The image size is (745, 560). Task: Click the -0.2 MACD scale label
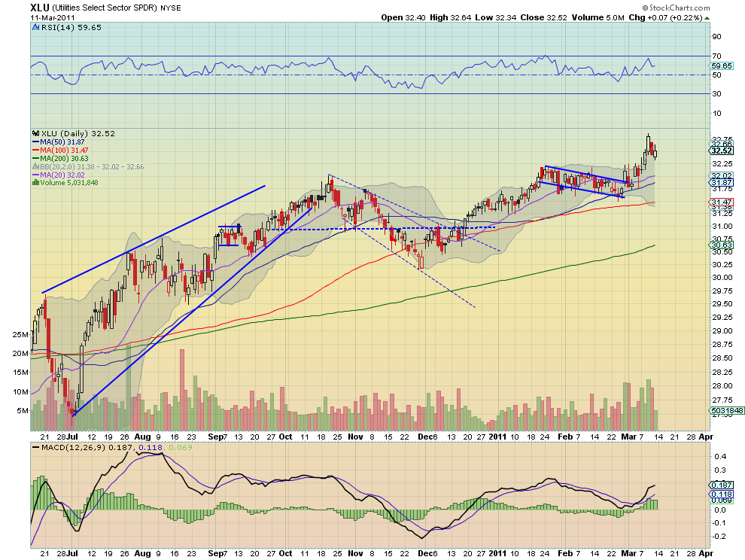tap(719, 536)
